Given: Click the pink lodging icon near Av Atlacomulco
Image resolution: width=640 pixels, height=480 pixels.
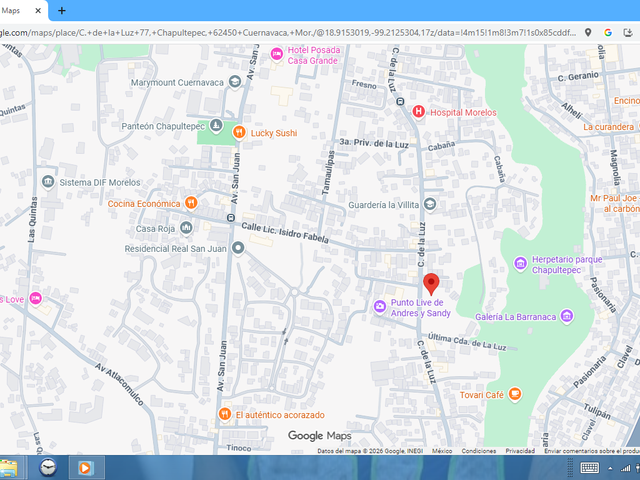Looking at the screenshot, I should click(x=36, y=298).
